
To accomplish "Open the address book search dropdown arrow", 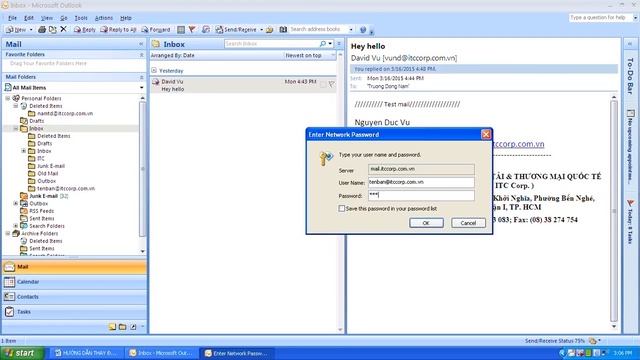I will [351, 29].
